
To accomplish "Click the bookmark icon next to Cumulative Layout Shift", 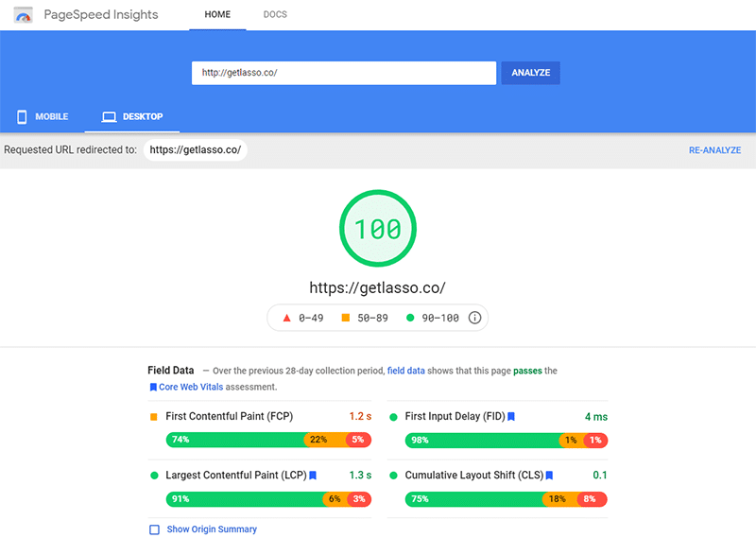I will (549, 476).
